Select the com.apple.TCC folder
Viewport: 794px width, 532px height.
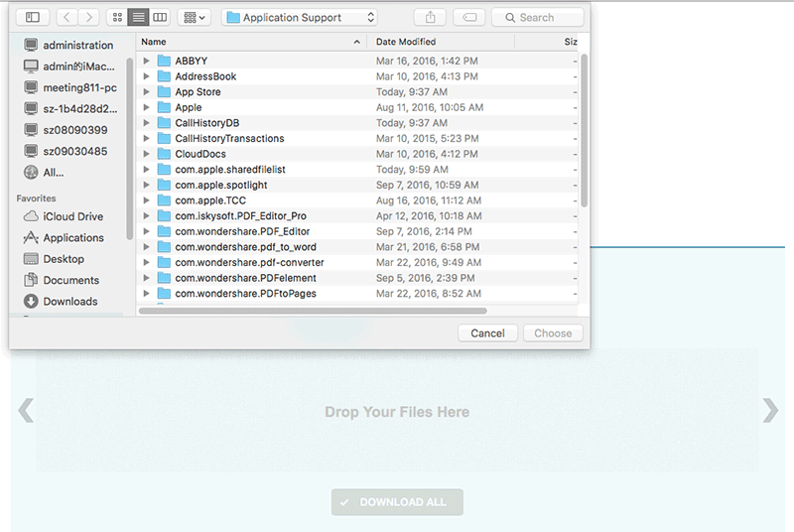(357, 200)
